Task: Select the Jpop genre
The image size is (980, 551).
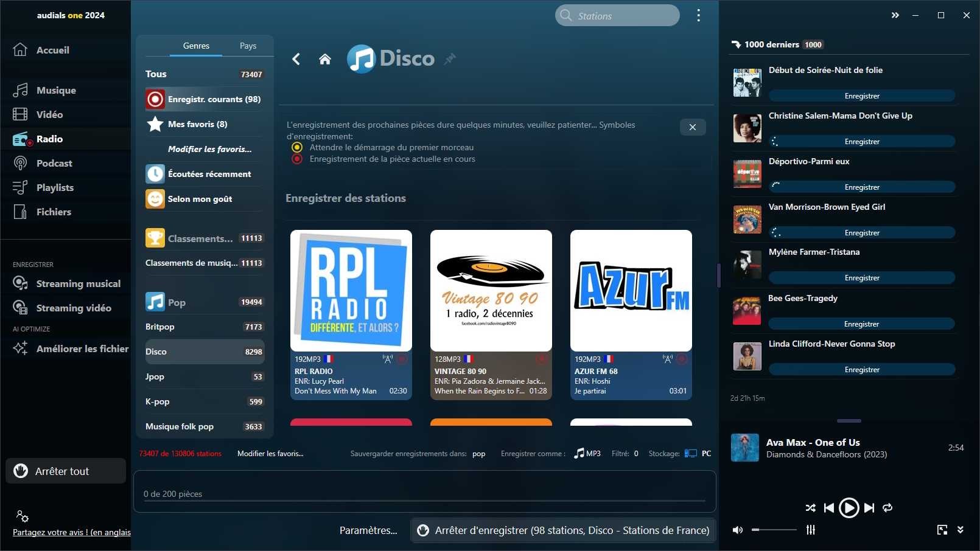Action: pos(205,376)
